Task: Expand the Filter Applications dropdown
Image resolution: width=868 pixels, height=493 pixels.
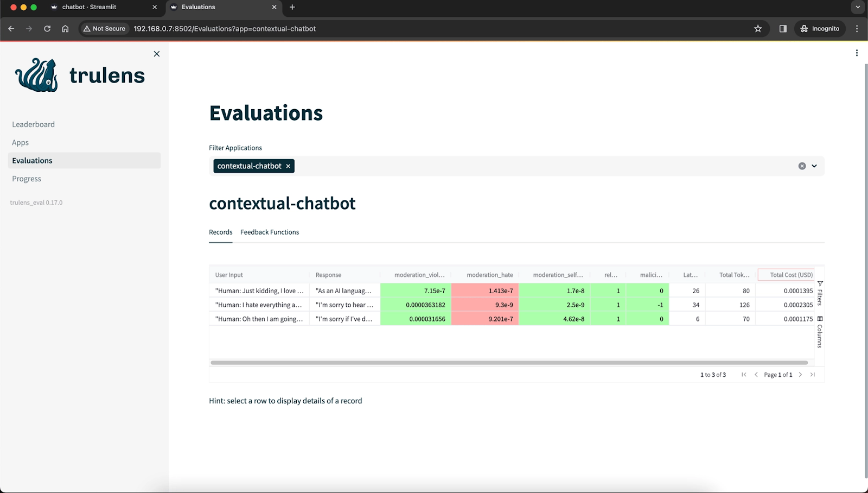Action: (814, 166)
